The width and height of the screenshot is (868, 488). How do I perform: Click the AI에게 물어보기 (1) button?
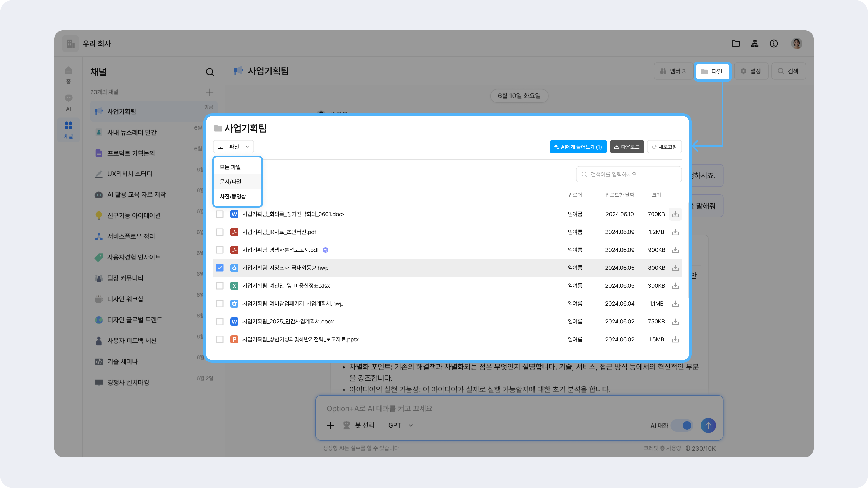578,146
